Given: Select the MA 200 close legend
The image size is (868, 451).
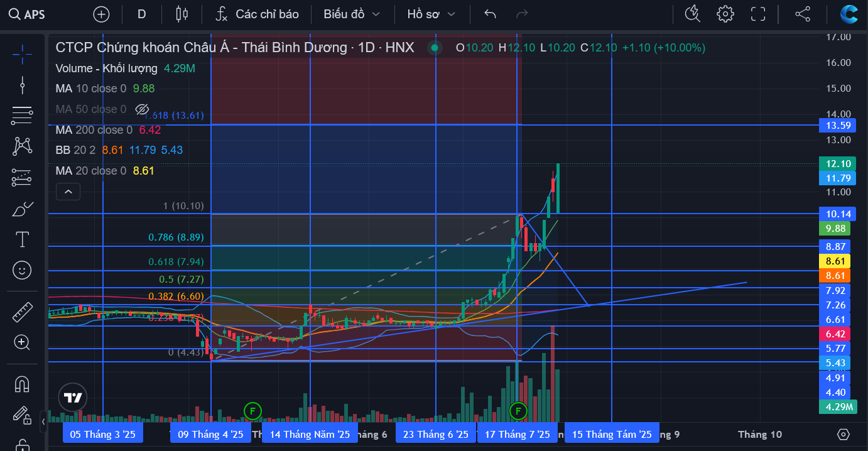Looking at the screenshot, I should (94, 130).
